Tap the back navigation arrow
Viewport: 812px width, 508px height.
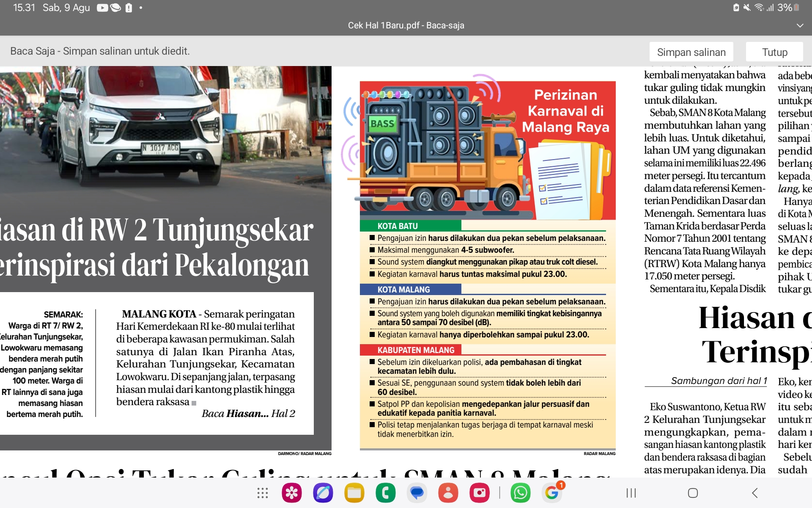pyautogui.click(x=755, y=493)
